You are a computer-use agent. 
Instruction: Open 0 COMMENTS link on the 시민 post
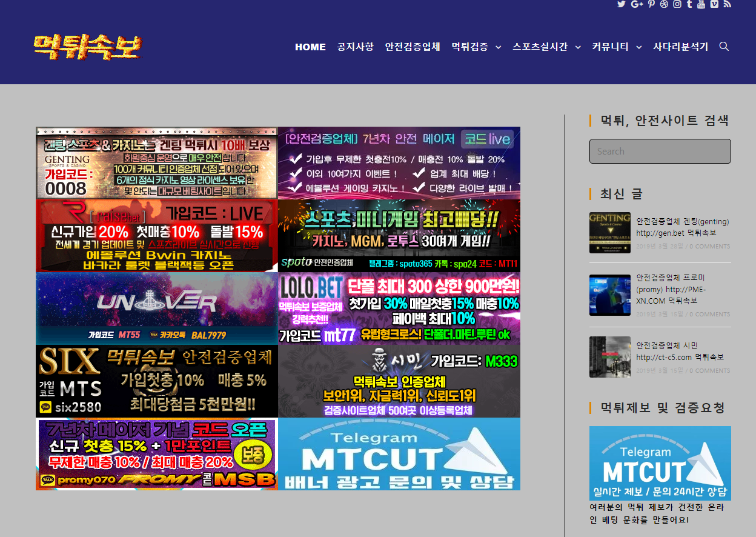point(710,371)
